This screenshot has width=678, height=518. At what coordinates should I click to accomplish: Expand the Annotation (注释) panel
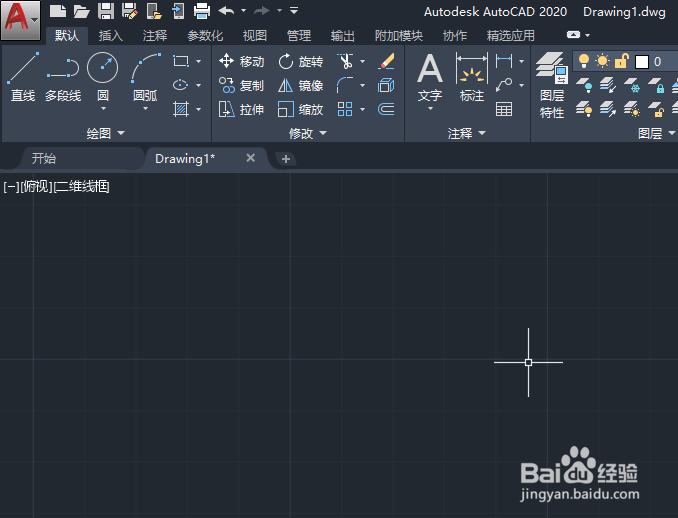467,133
